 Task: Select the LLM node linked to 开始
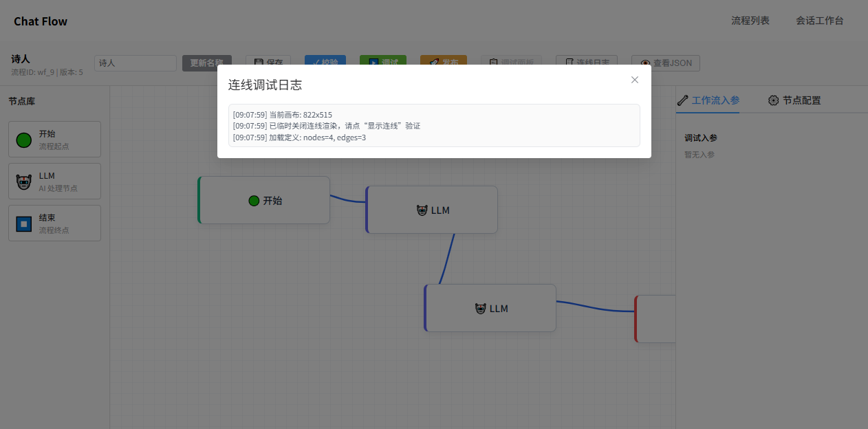click(x=431, y=210)
